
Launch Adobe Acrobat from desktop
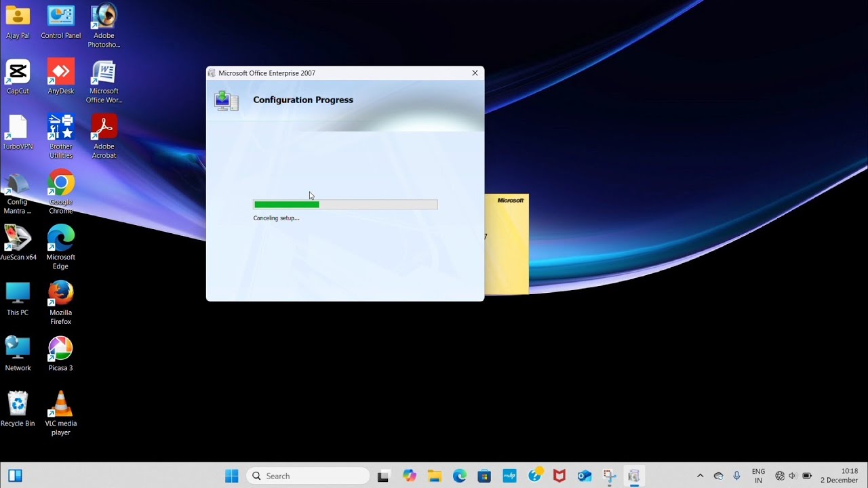[x=104, y=137]
